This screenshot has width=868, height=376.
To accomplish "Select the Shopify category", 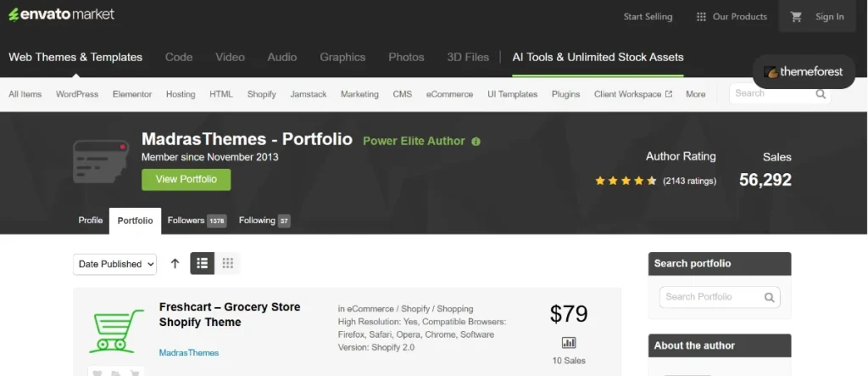I will [x=261, y=94].
